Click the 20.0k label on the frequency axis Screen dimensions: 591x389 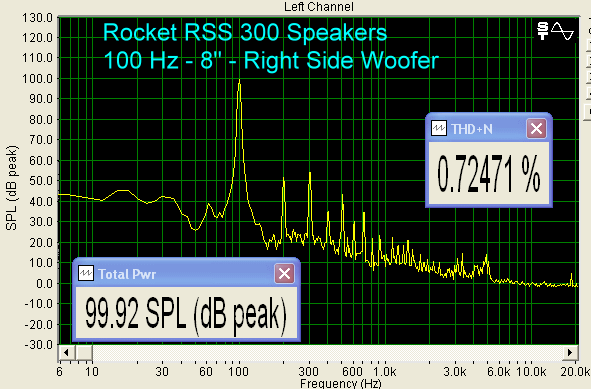point(575,372)
